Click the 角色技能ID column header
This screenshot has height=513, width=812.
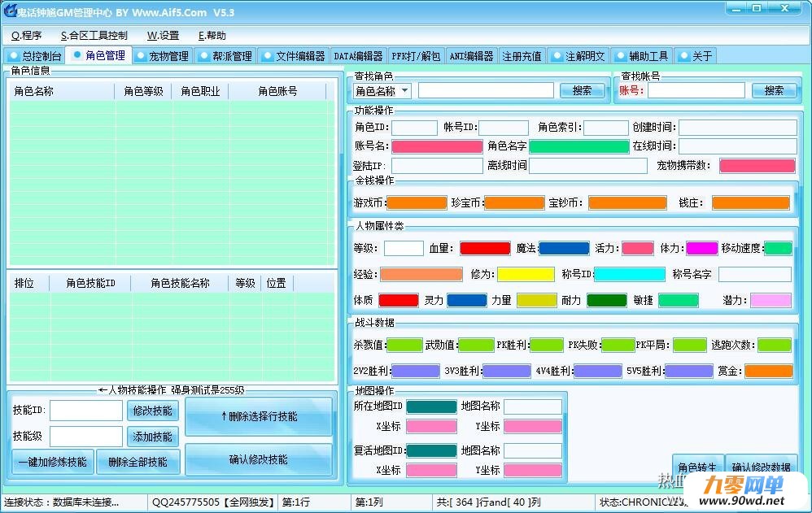(90, 283)
